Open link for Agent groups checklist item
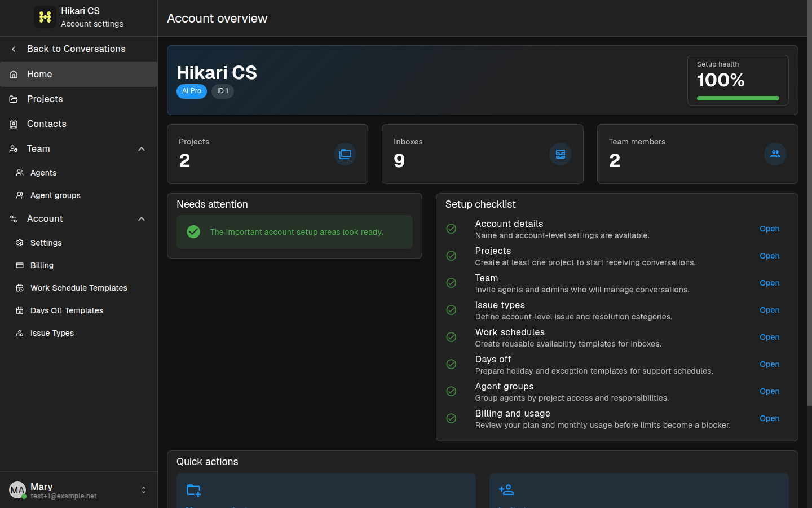Viewport: 812px width, 508px height. point(769,391)
